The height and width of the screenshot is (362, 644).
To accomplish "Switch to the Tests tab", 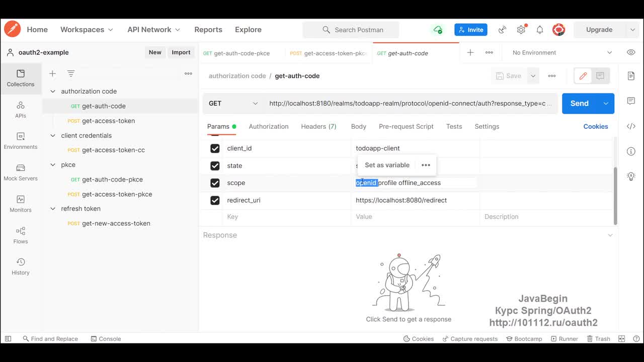I will [454, 127].
